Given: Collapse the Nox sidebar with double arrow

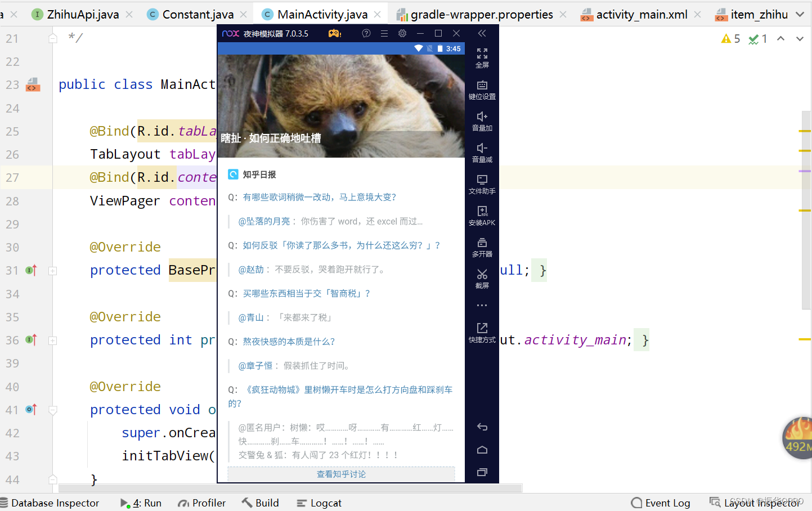Looking at the screenshot, I should coord(482,33).
